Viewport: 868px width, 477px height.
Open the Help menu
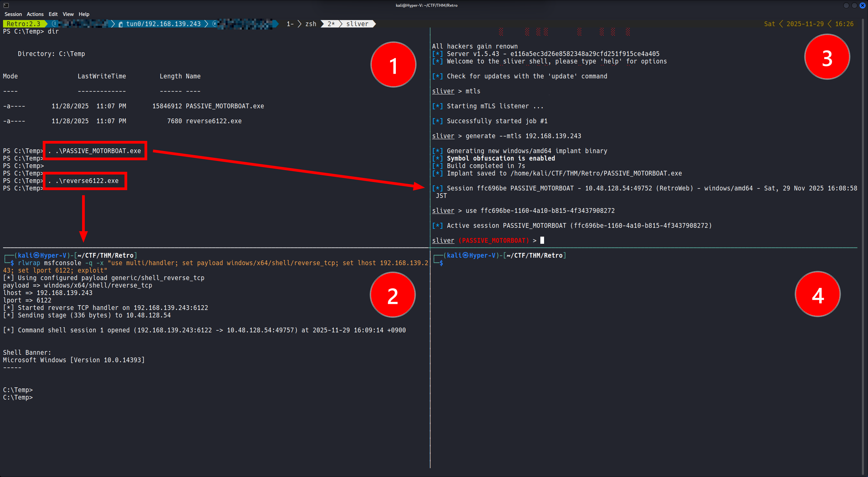84,14
